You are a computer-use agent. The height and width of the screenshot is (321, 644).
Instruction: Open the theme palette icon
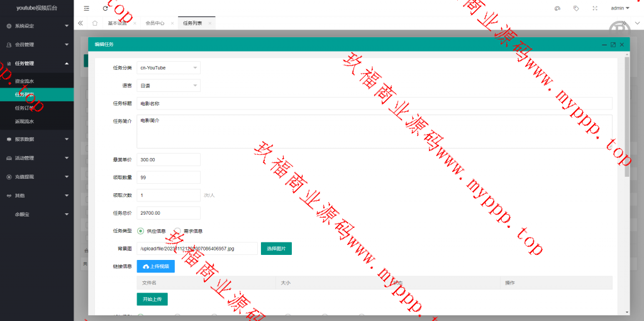point(557,8)
